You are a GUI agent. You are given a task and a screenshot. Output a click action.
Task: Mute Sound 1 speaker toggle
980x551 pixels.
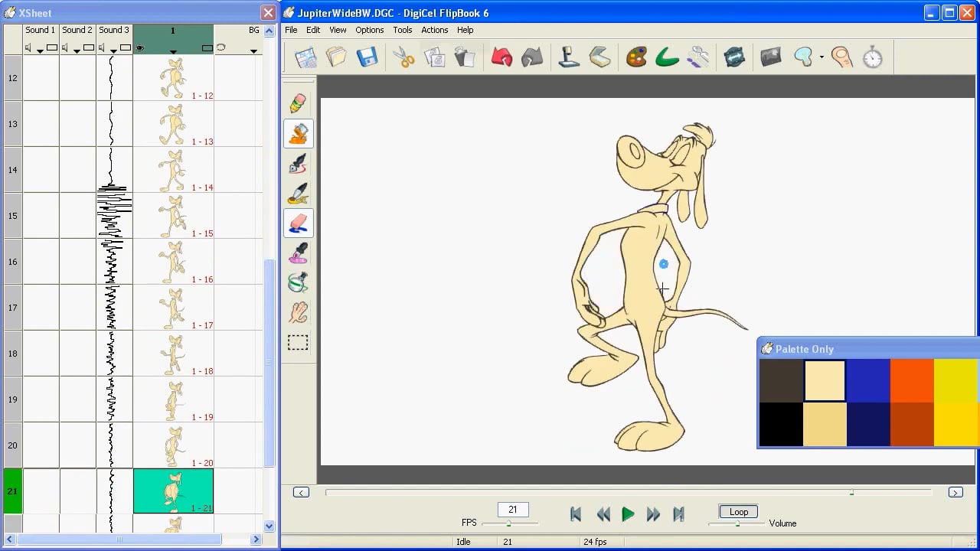click(28, 48)
